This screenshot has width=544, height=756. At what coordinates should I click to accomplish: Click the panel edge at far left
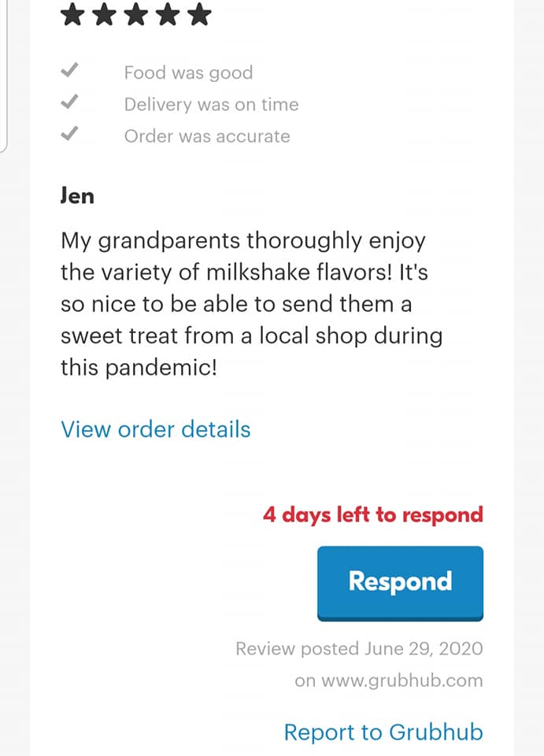point(4,79)
